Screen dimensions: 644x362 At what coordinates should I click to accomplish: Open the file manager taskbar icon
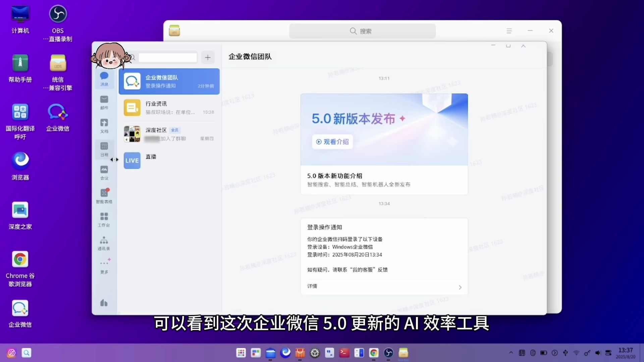click(x=270, y=353)
